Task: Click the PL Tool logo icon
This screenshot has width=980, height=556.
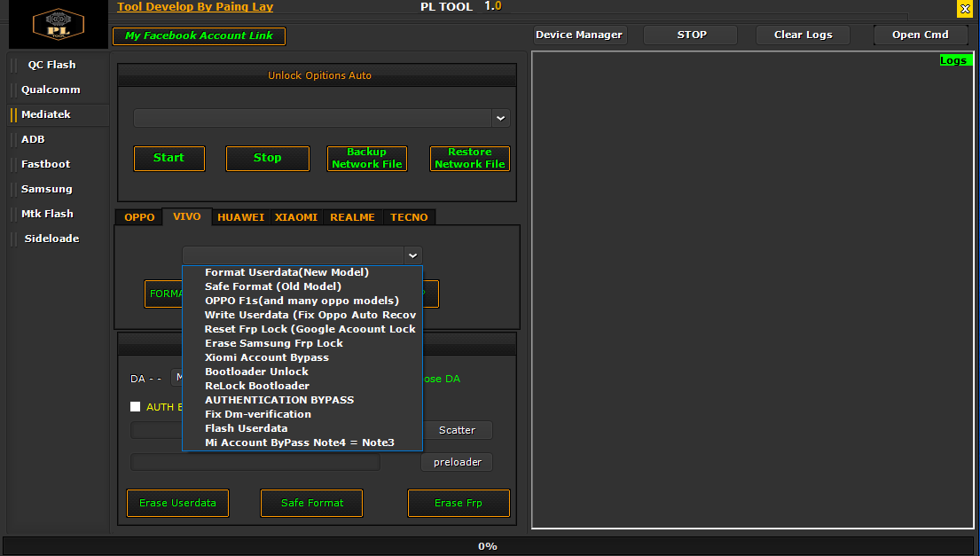Action: [x=59, y=24]
